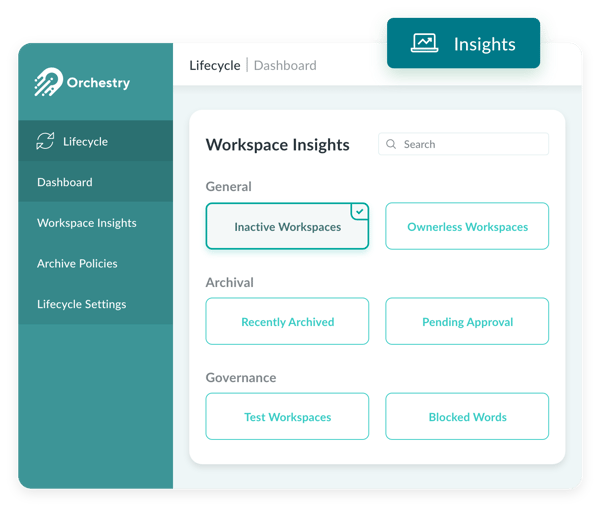This screenshot has width=600, height=511.
Task: Click the Lifecycle breadcrumb text
Action: click(x=215, y=65)
